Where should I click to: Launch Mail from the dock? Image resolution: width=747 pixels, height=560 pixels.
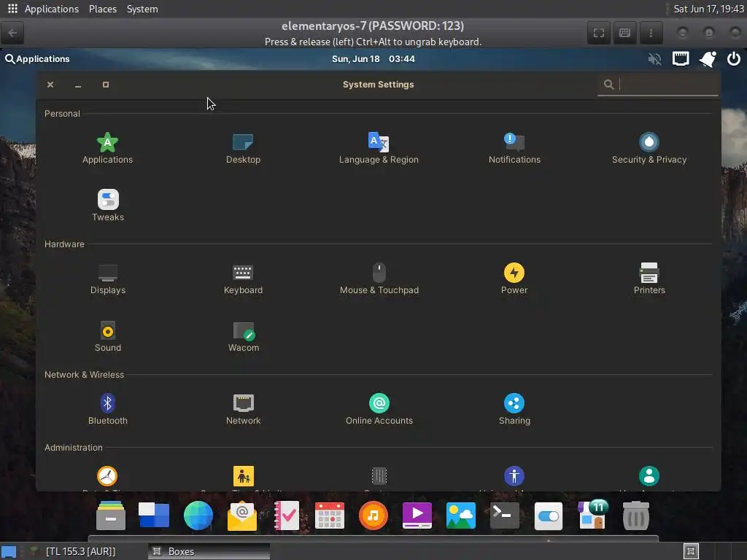pyautogui.click(x=242, y=516)
